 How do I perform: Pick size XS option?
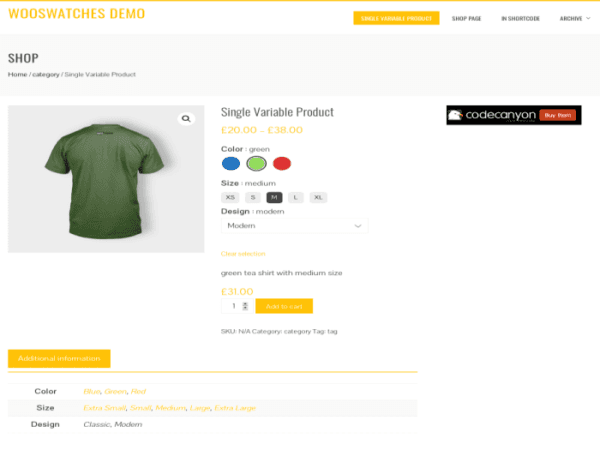(230, 197)
